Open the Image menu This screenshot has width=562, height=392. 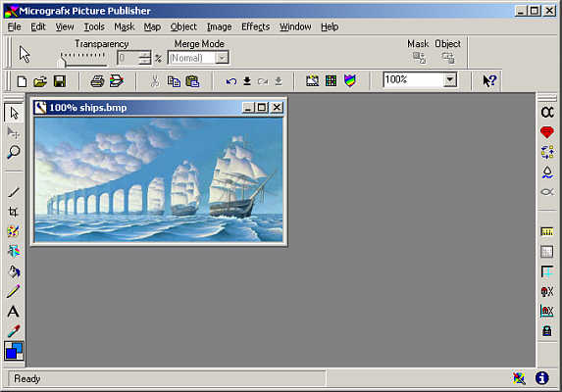coord(219,26)
